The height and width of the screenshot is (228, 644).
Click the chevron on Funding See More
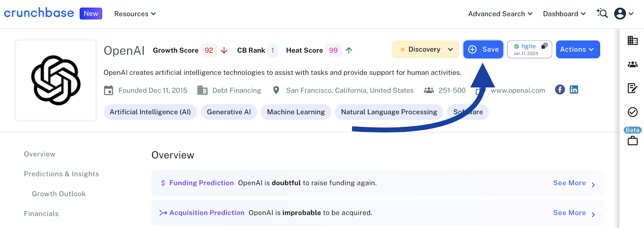tap(593, 185)
